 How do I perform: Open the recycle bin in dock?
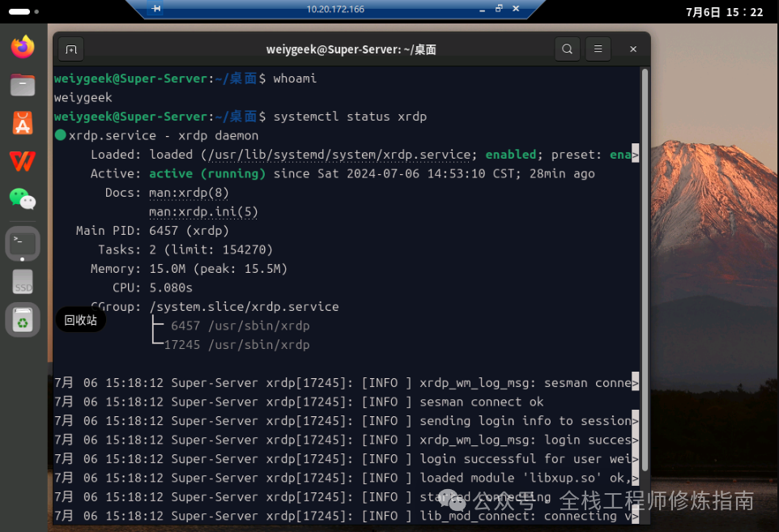(x=23, y=321)
